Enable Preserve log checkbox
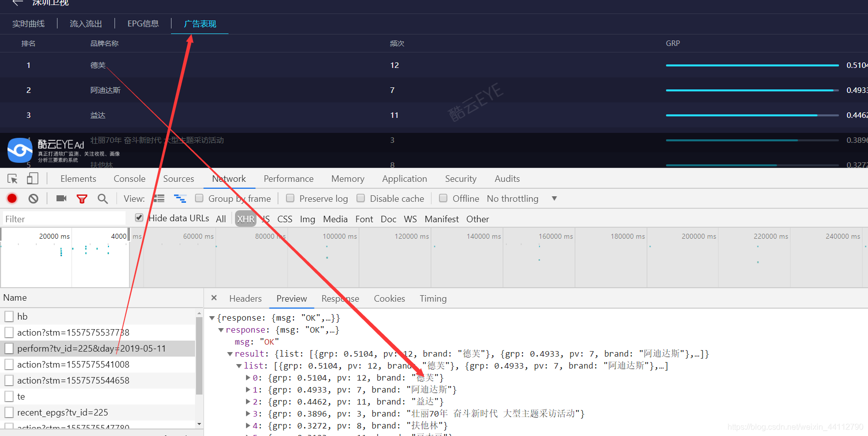 click(290, 198)
